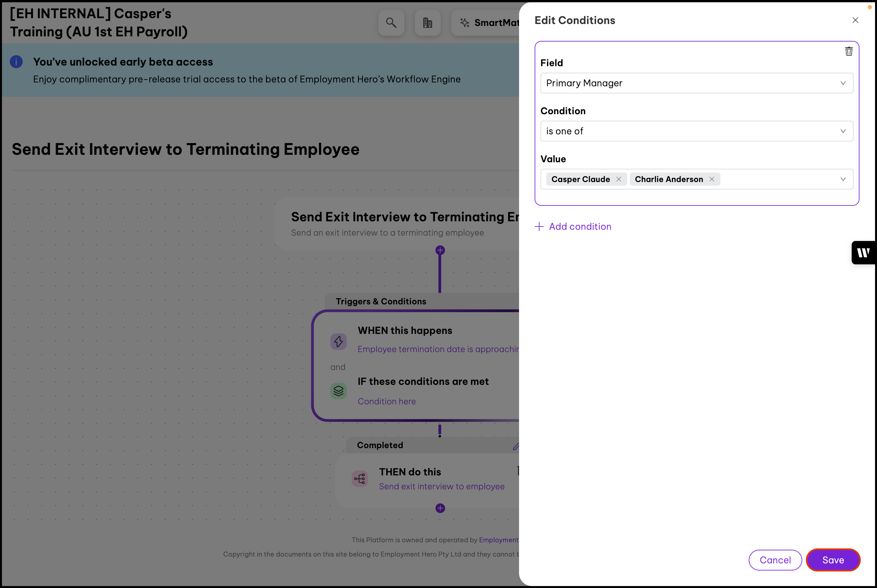The image size is (877, 588).
Task: Open the search magnifier icon
Action: pyautogui.click(x=391, y=23)
